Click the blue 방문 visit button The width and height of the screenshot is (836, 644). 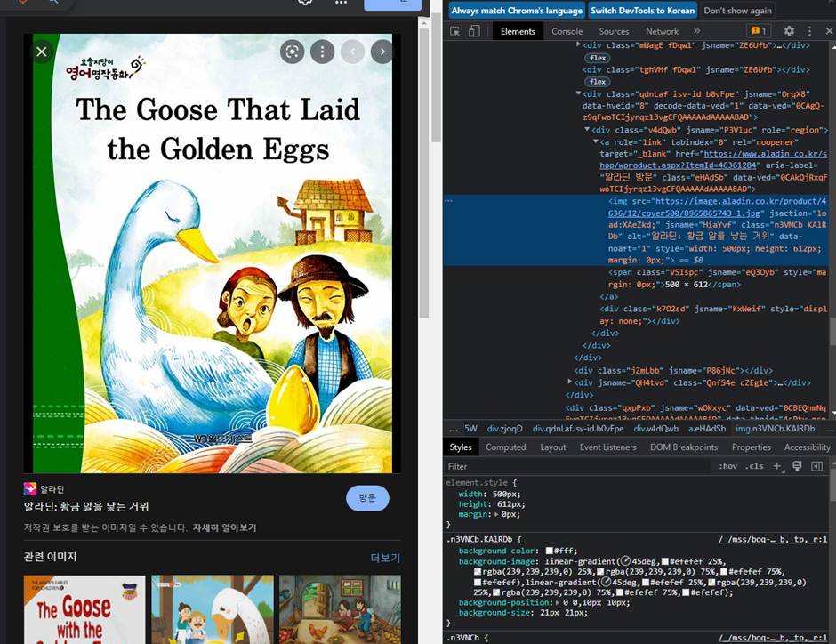tap(367, 498)
